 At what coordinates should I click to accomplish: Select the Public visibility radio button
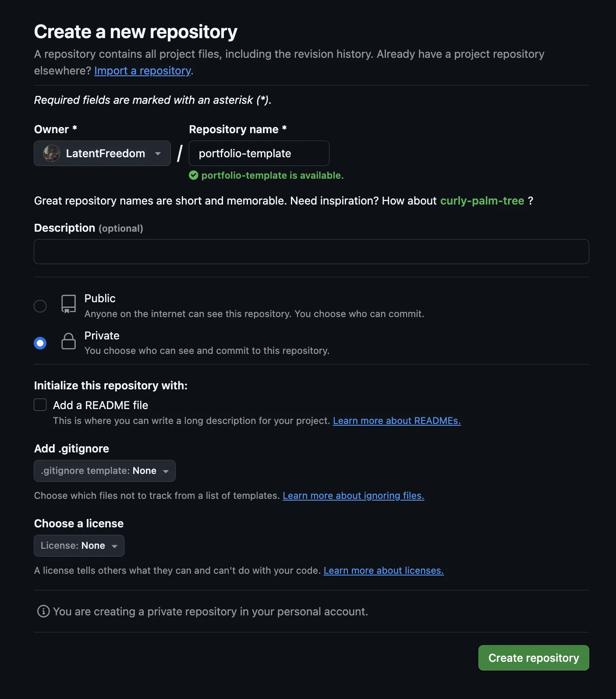[40, 306]
